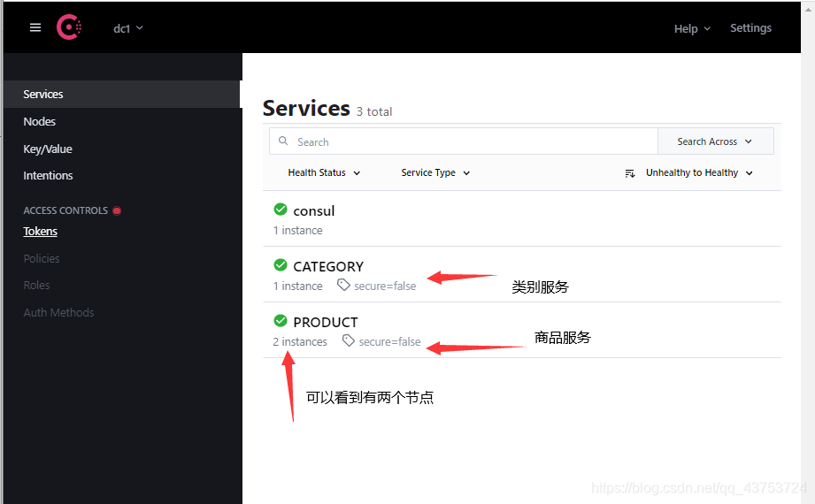Click the green health check icon for consul

coord(281,210)
